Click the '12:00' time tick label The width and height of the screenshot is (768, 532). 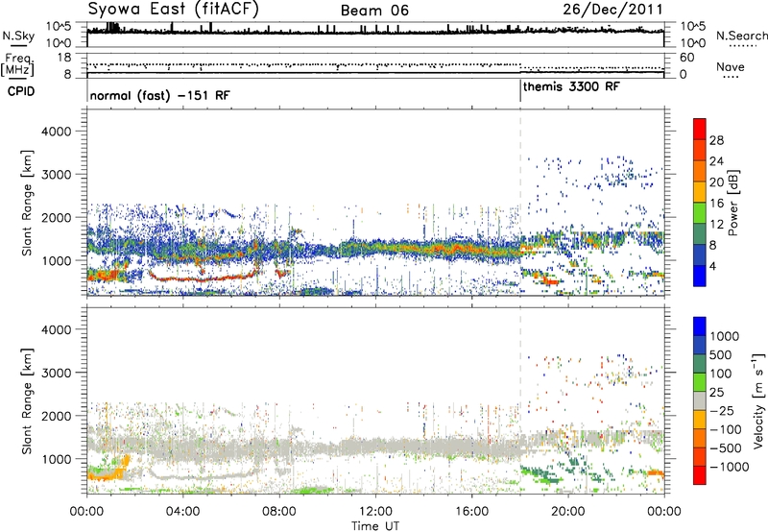click(375, 512)
